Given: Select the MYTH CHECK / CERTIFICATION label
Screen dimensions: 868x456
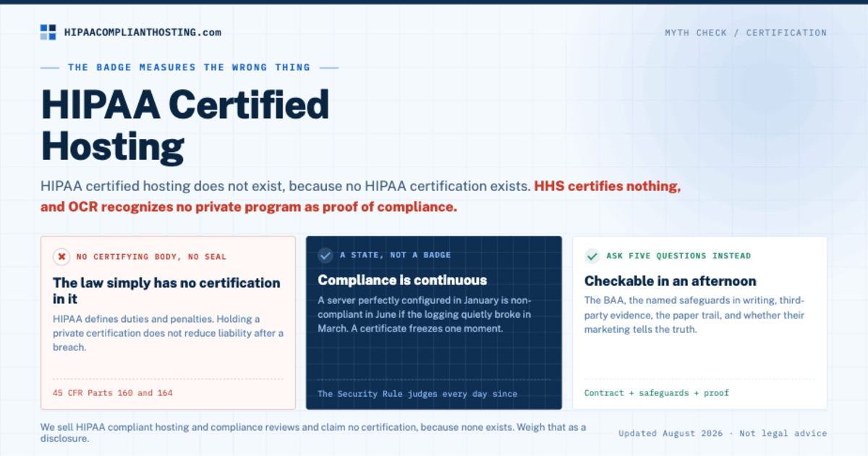Looking at the screenshot, I should pyautogui.click(x=746, y=33).
